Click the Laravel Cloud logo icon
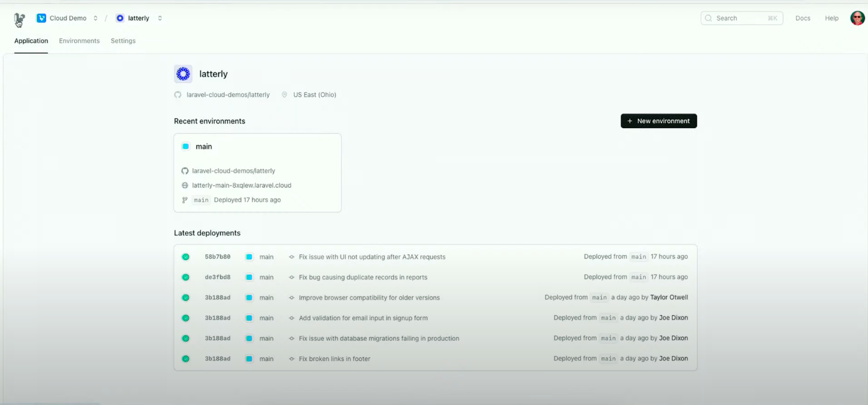Screen dimensions: 868x405 point(19,19)
